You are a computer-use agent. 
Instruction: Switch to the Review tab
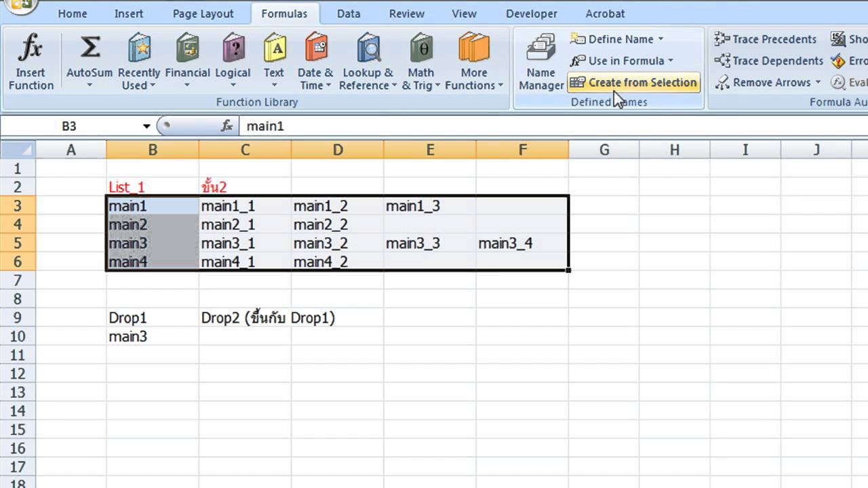coord(406,14)
